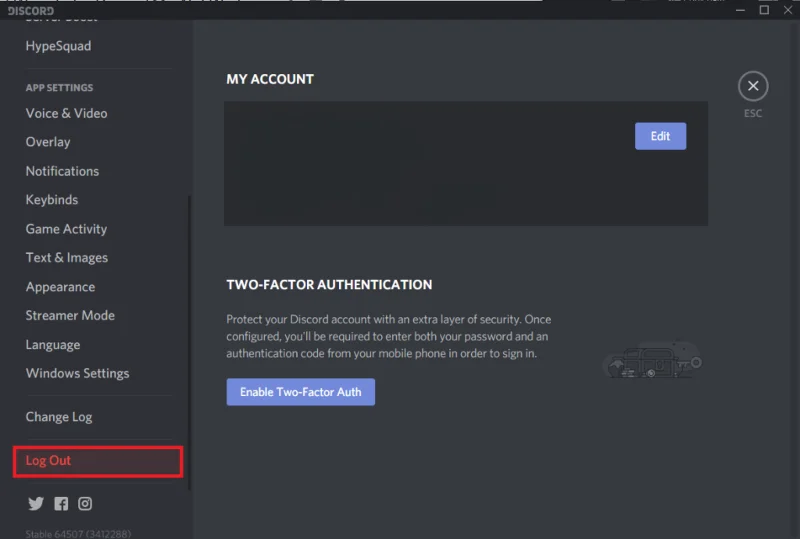Open Windows Settings entry
Viewport: 800px width, 539px height.
pyautogui.click(x=78, y=373)
